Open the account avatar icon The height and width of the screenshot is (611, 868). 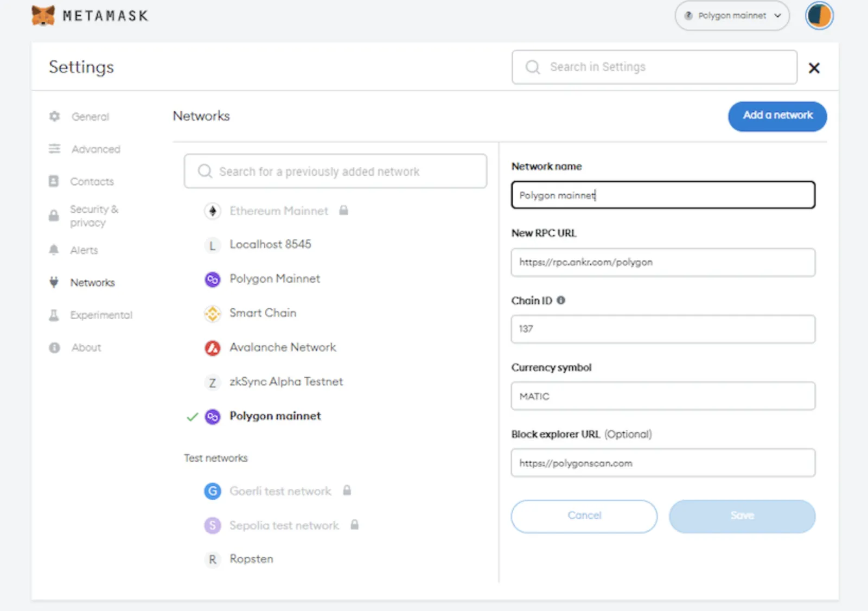pyautogui.click(x=819, y=16)
